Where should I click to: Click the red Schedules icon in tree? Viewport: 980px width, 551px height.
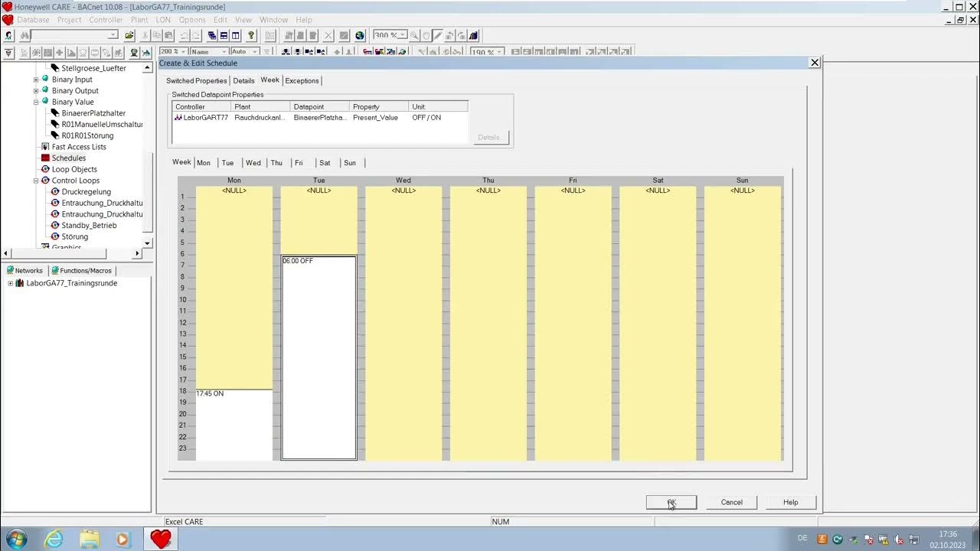(45, 158)
